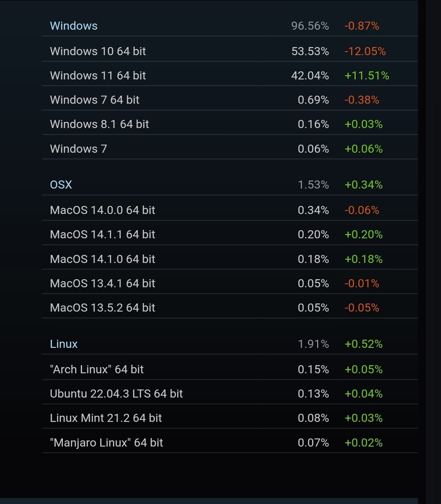Choose the Windows 8.1 64 bit row

pyautogui.click(x=99, y=124)
